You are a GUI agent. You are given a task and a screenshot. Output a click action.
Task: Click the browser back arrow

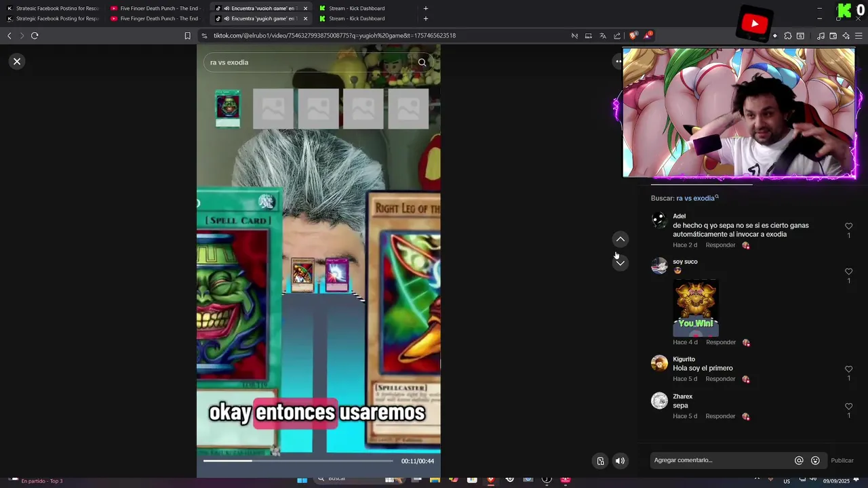[x=9, y=36]
